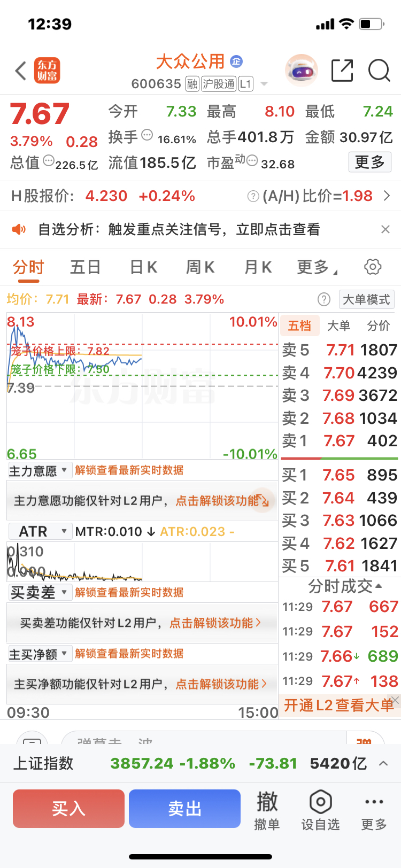Image resolution: width=401 pixels, height=868 pixels.
Task: Click 点击解锁该功能 for 主买净额
Action: 221,684
